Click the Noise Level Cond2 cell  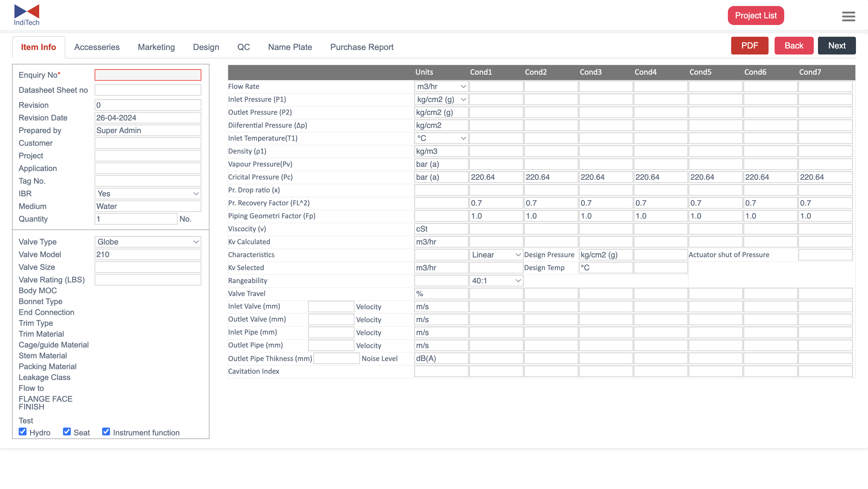[551, 358]
